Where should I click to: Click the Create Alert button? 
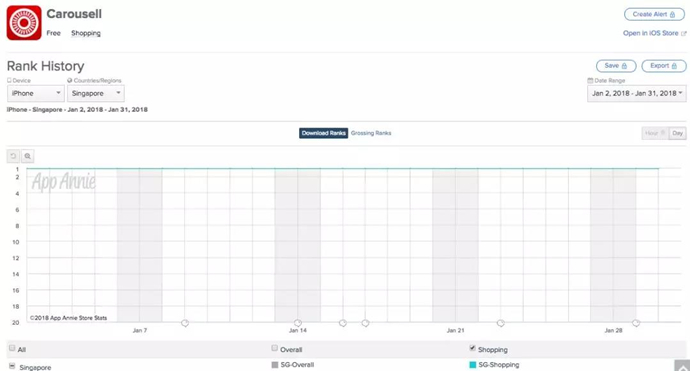pos(654,15)
